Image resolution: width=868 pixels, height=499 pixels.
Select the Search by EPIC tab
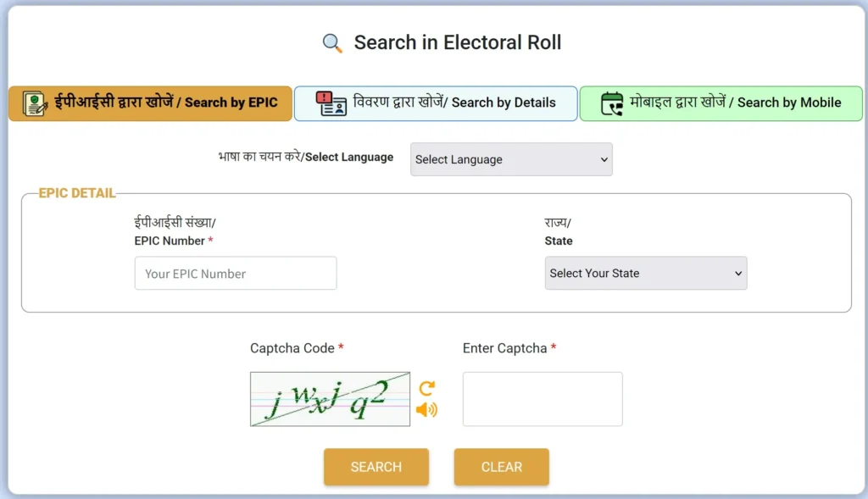click(149, 103)
